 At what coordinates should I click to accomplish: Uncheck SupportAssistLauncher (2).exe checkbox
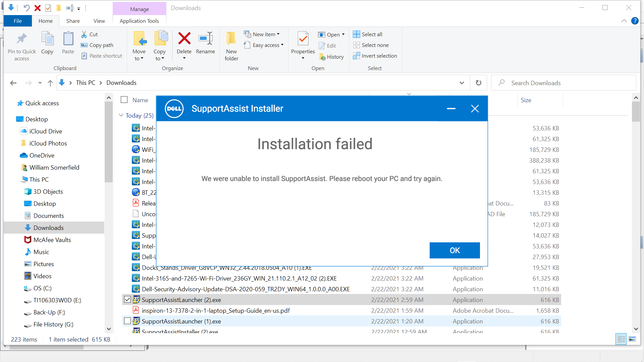(127, 300)
